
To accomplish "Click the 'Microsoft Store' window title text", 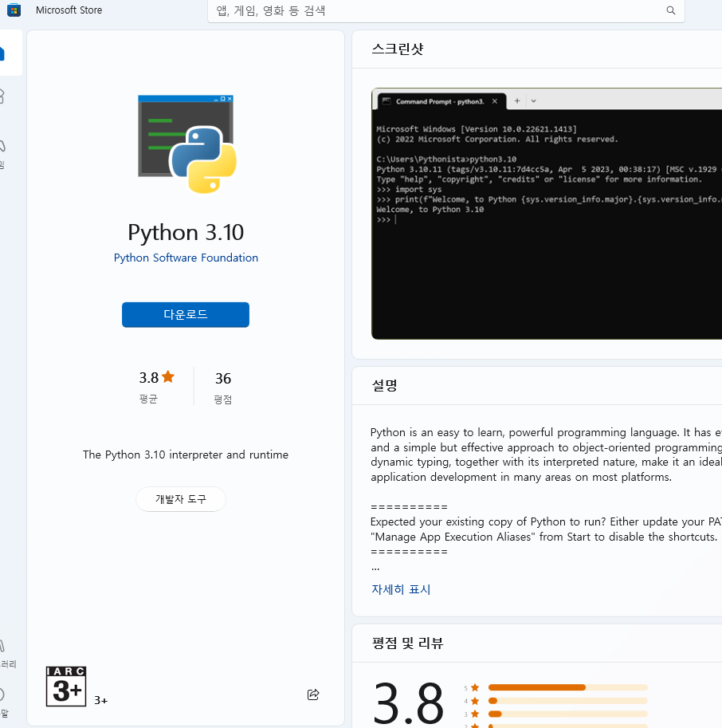I will pos(69,10).
